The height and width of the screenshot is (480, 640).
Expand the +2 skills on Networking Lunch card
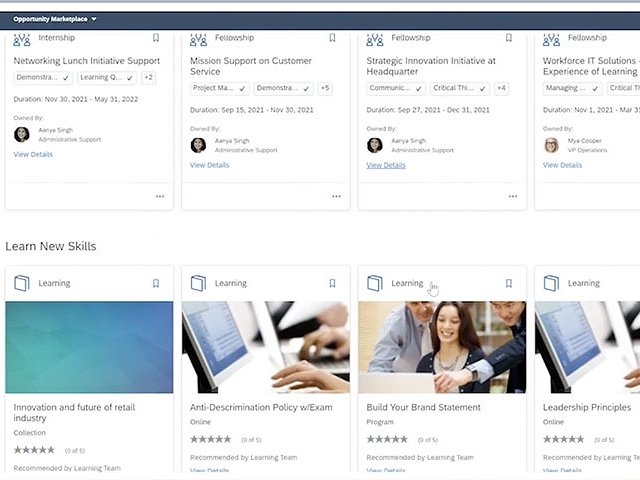(x=148, y=77)
